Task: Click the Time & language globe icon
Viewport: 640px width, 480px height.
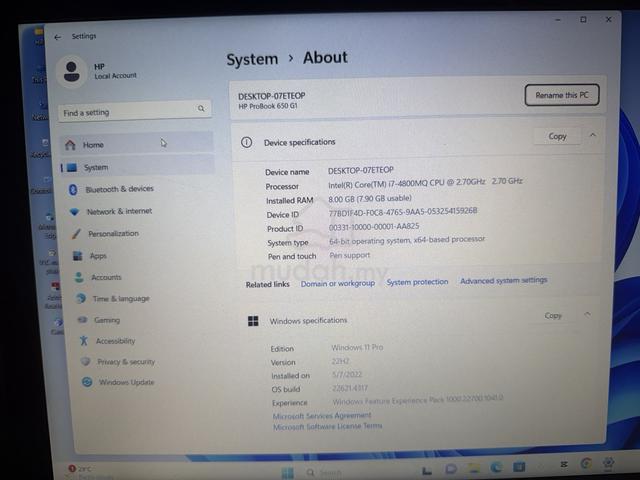Action: (x=81, y=299)
